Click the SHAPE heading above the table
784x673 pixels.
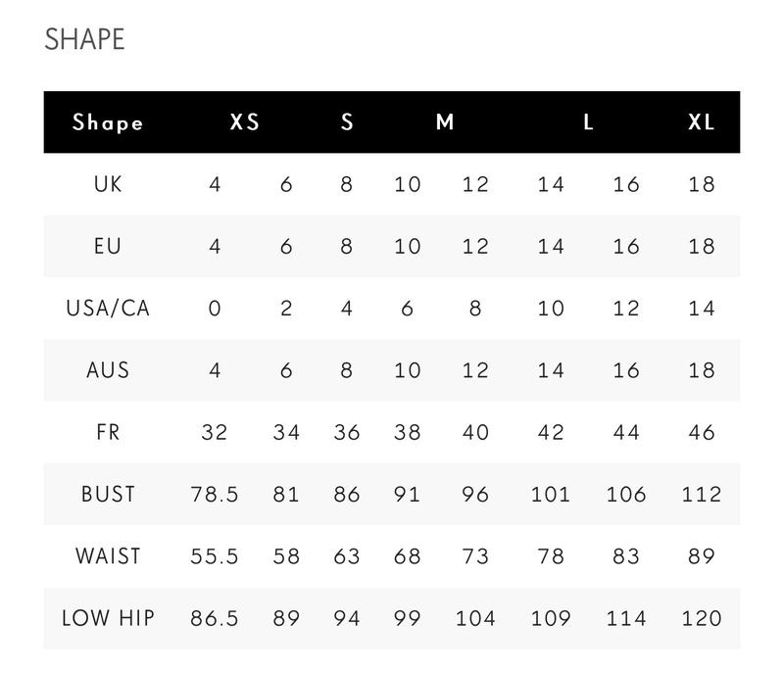84,39
